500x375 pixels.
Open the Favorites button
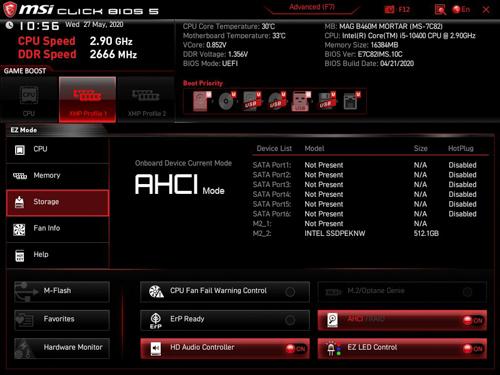click(62, 320)
